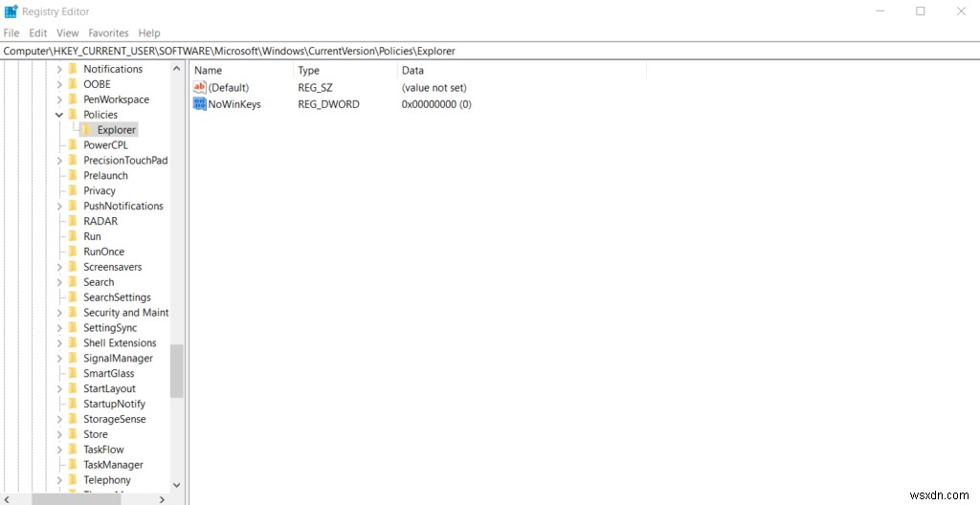Select the StartupNotify key label
Image resolution: width=980 pixels, height=505 pixels.
115,404
